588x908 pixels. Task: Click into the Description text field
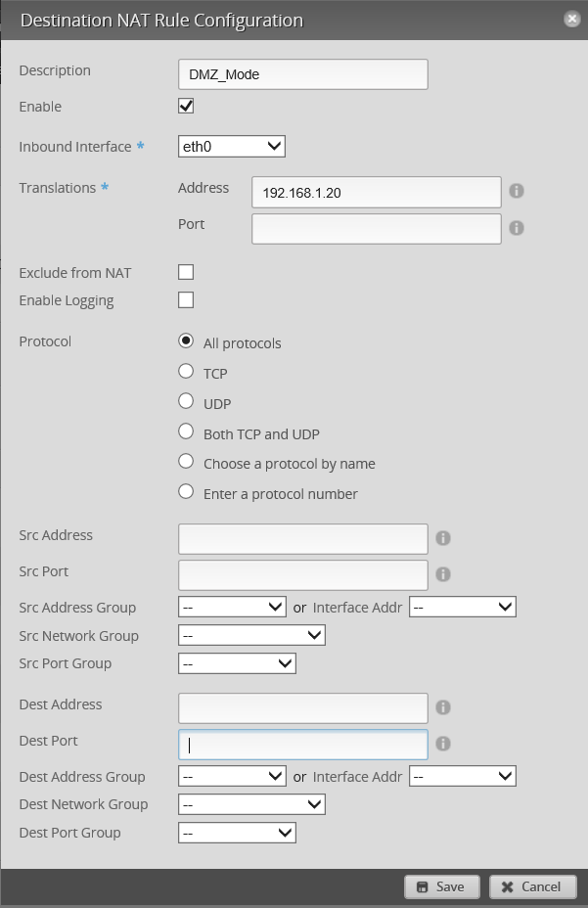click(x=303, y=74)
